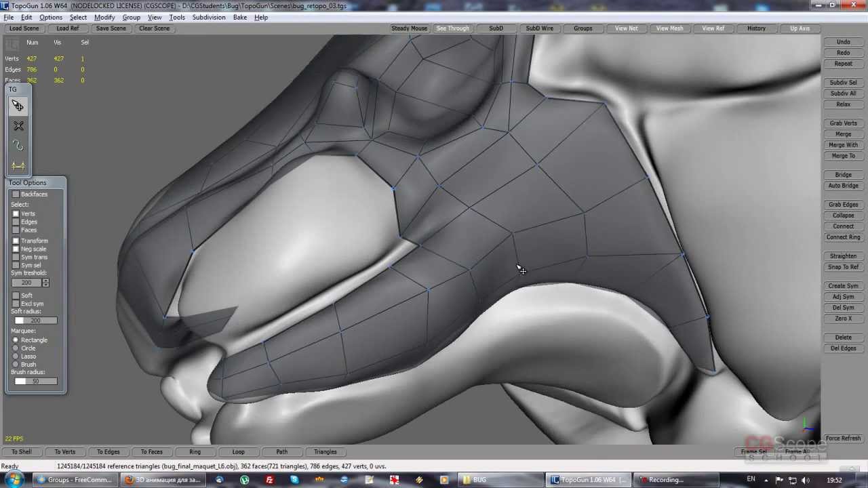Select the crossed-lines tool in TG palette
The width and height of the screenshot is (868, 488).
pyautogui.click(x=18, y=126)
